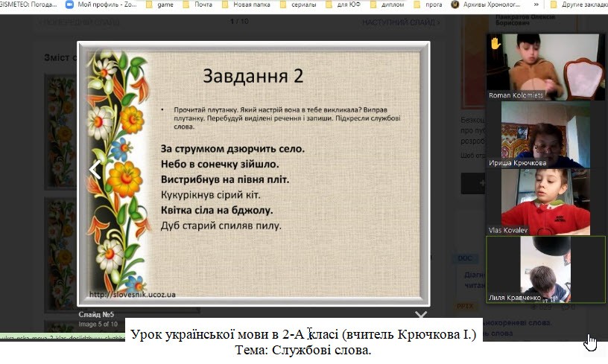This screenshot has width=608, height=364.
Task: Open the 'Мой профиль - Zoom' bookmark
Action: [x=101, y=4]
